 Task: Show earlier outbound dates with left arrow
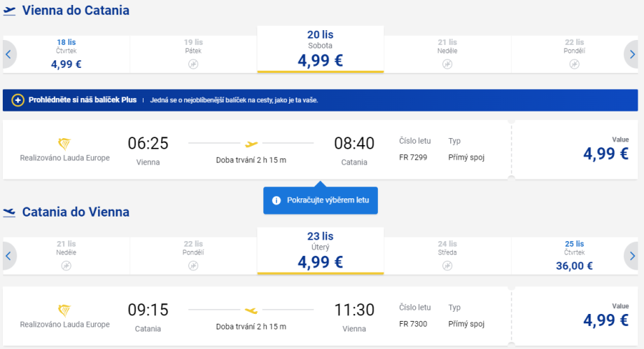pyautogui.click(x=8, y=54)
